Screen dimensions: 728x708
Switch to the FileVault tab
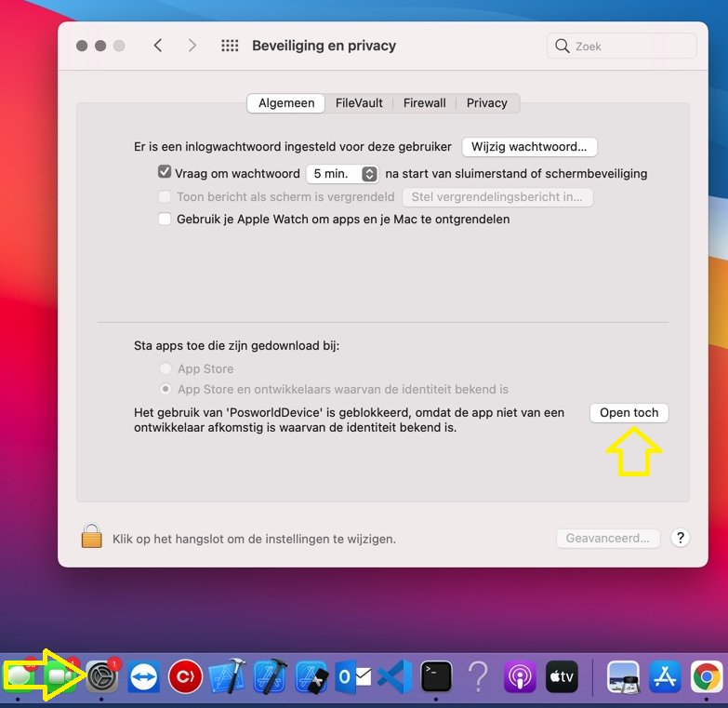pos(359,102)
